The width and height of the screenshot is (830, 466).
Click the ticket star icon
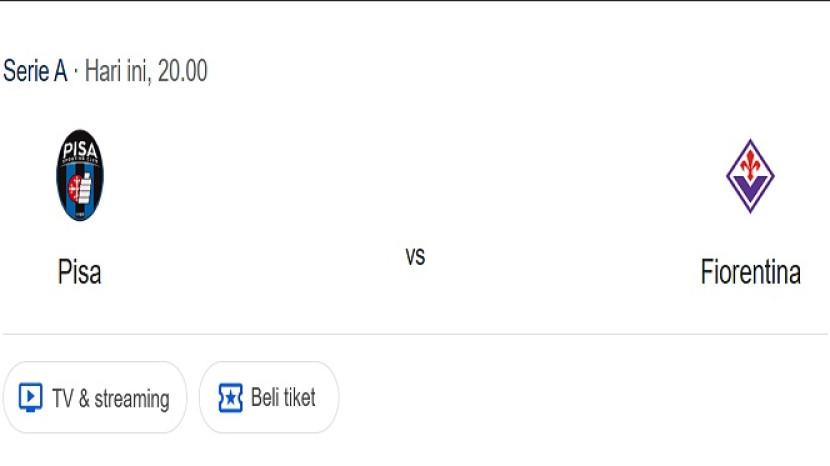coord(230,398)
